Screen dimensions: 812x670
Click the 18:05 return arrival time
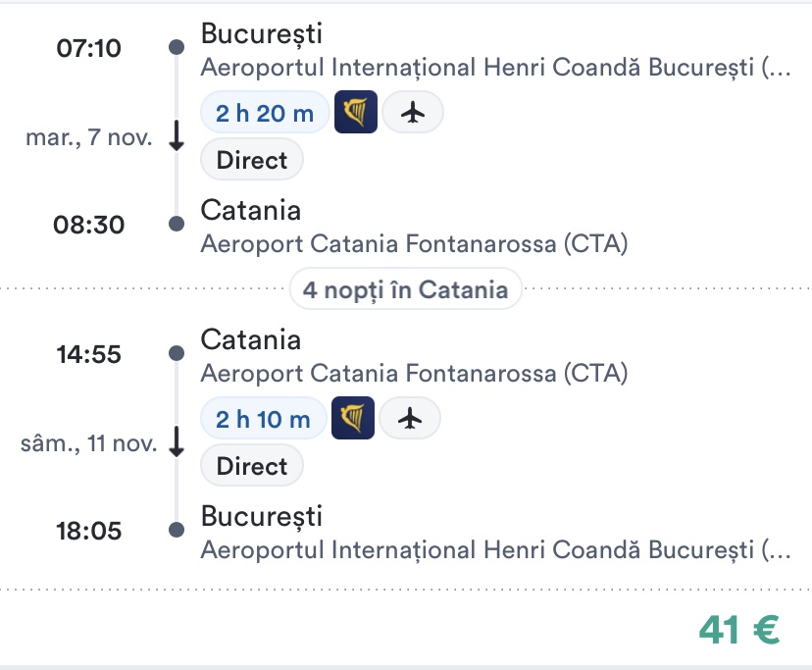coord(89,531)
